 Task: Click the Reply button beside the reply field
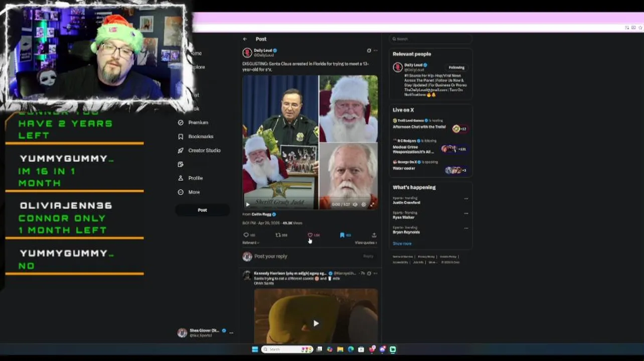pos(368,256)
